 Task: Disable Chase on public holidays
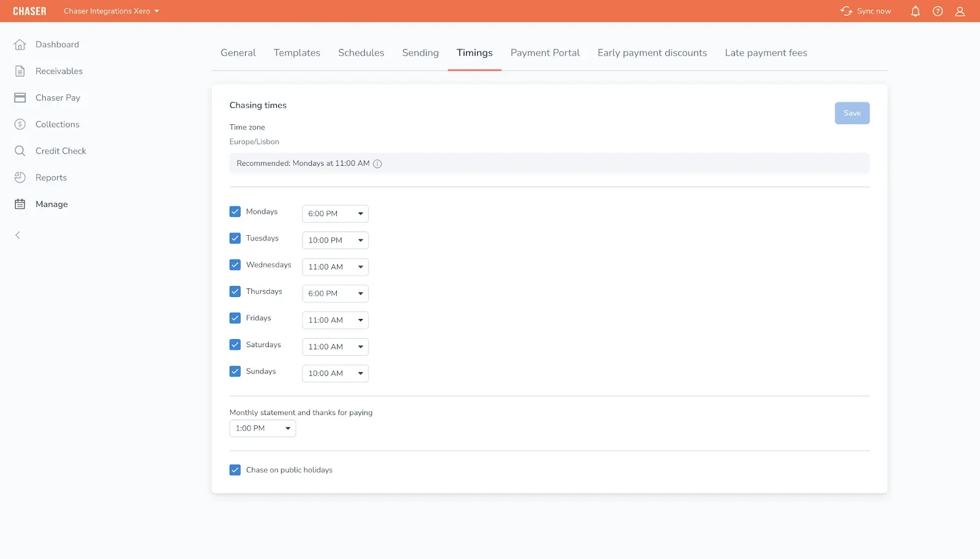click(235, 470)
